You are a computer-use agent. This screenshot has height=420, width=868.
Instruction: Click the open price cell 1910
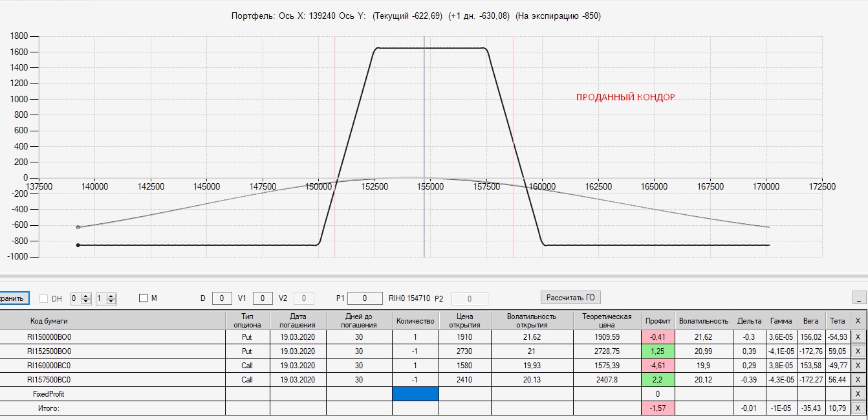(x=464, y=337)
